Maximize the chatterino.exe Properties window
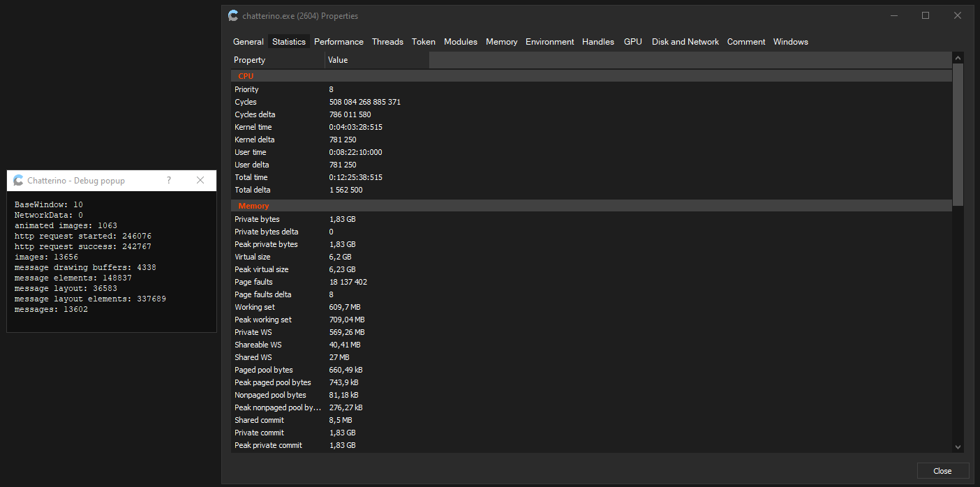 click(x=926, y=15)
